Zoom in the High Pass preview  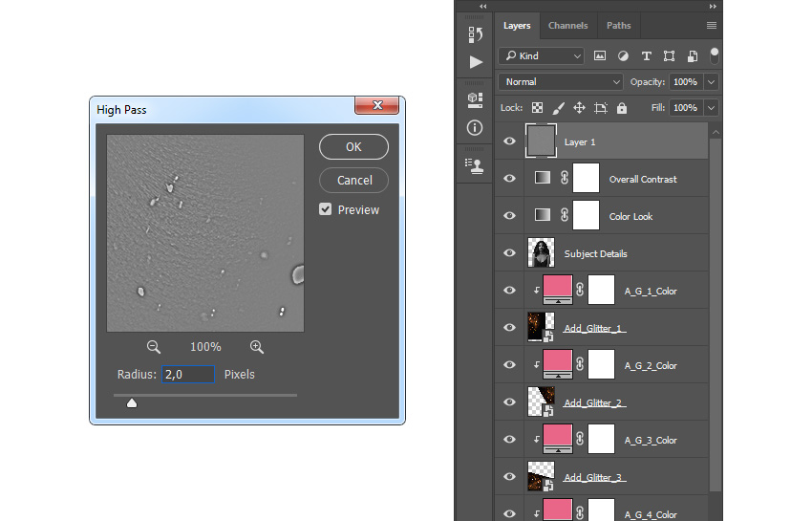[x=257, y=347]
